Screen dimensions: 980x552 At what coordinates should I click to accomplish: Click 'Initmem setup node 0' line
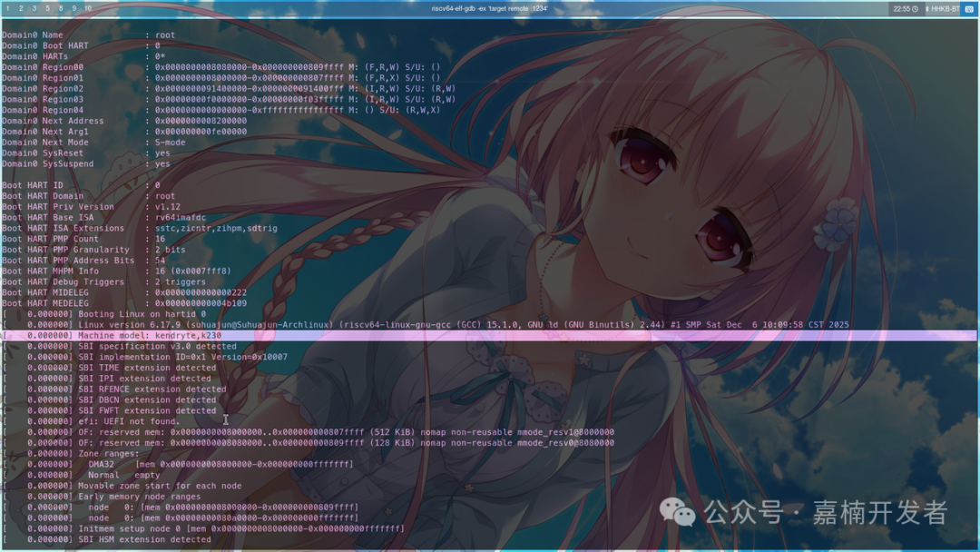(203, 529)
